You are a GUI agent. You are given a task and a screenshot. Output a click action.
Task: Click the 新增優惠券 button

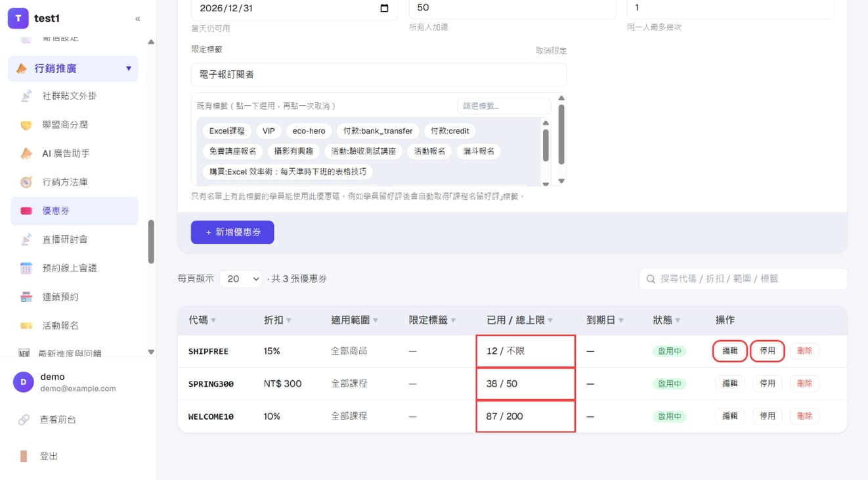232,232
